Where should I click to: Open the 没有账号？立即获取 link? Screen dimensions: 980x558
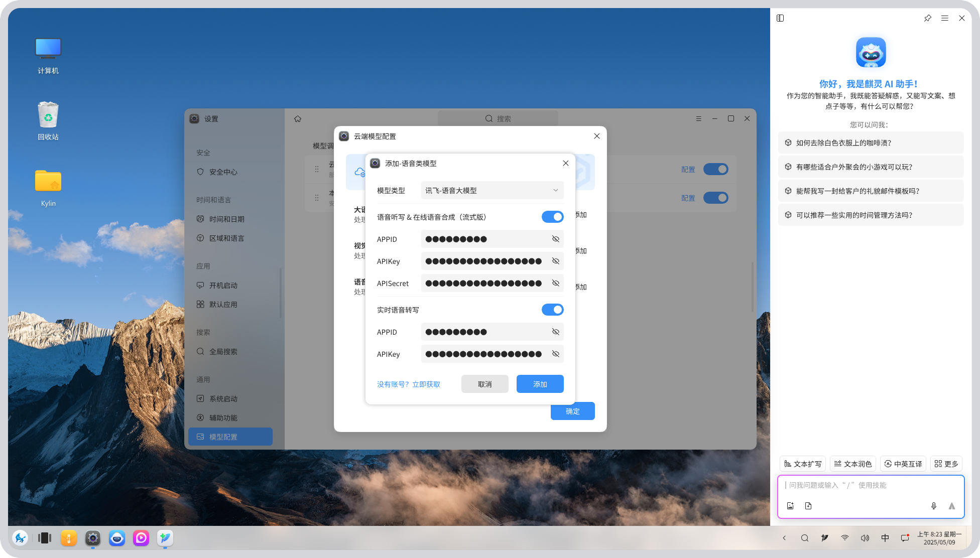point(408,384)
